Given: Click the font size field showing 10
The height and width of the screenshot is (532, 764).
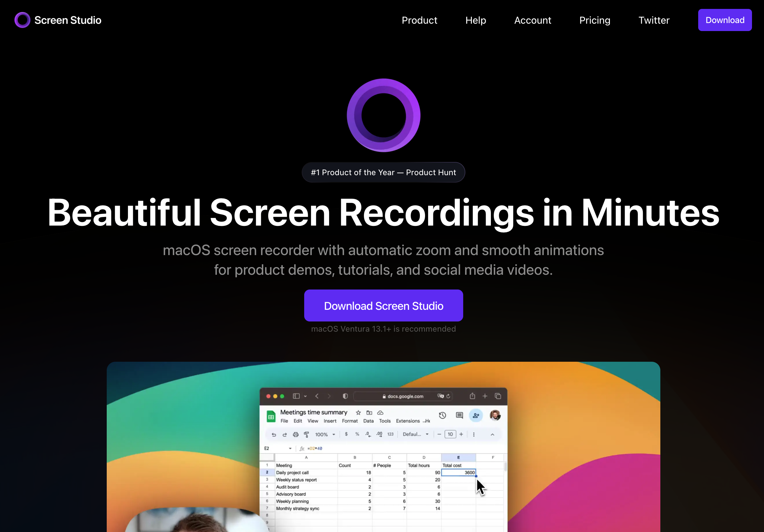Looking at the screenshot, I should [450, 434].
